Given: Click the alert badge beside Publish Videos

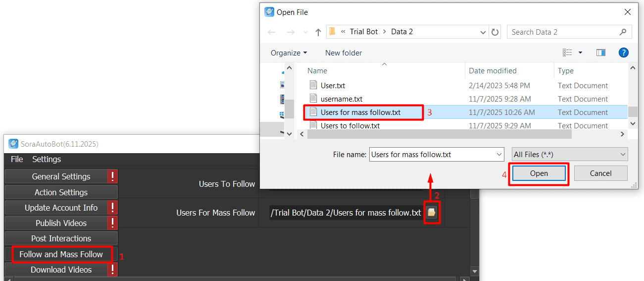Looking at the screenshot, I should (113, 223).
